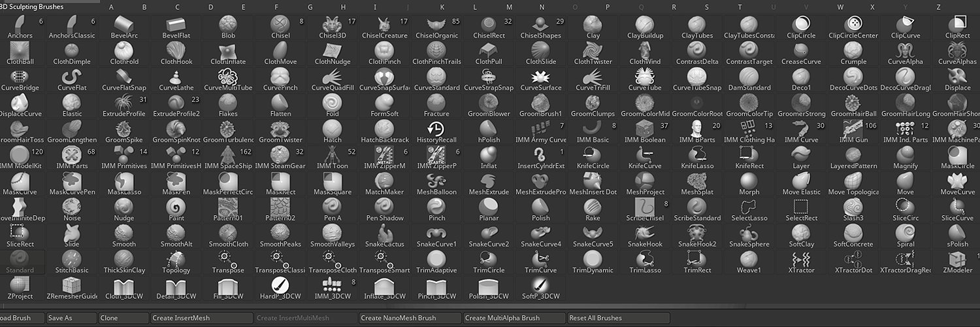Select the ClayBuildup brush
The height and width of the screenshot is (327, 980).
(645, 27)
